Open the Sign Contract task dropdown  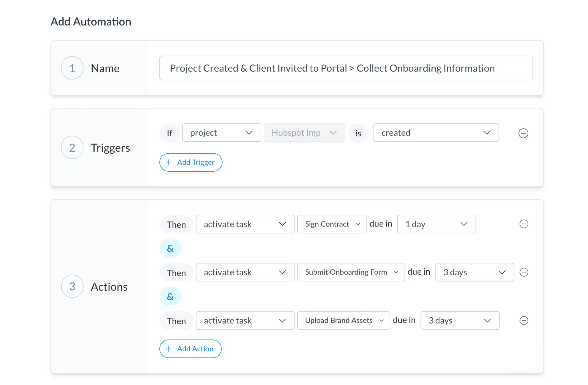point(332,224)
